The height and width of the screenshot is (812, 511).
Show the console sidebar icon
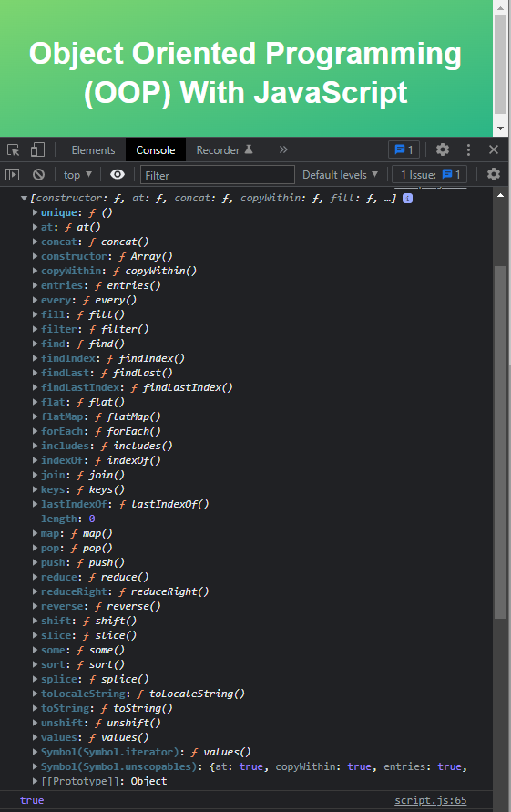coord(12,174)
